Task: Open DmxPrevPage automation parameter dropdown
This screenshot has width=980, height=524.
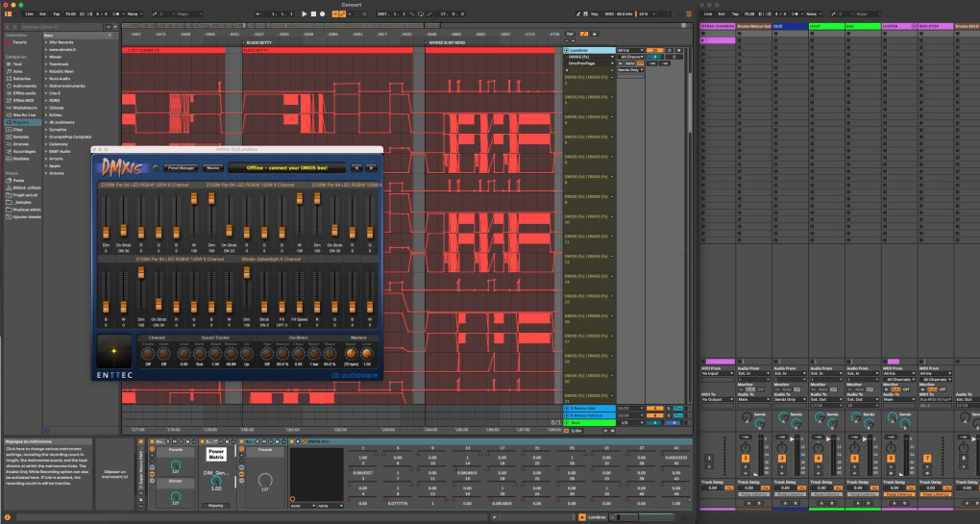Action: [590, 63]
